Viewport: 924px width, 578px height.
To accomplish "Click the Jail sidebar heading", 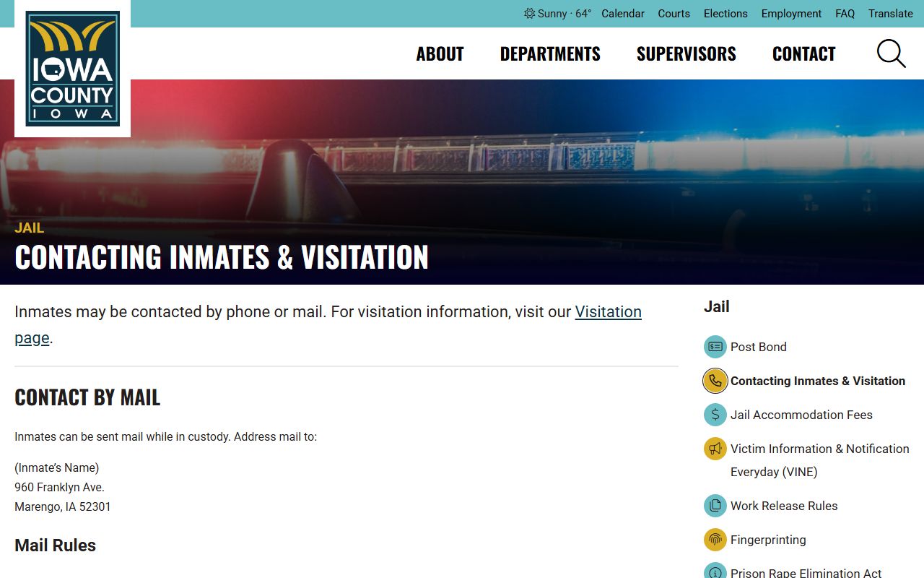I will tap(717, 306).
